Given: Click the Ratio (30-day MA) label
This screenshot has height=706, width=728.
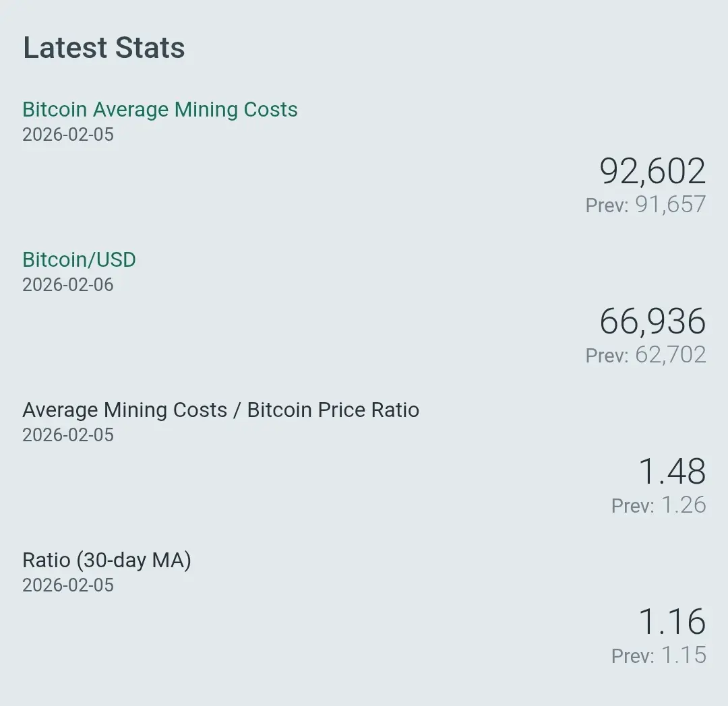Looking at the screenshot, I should click(107, 560).
